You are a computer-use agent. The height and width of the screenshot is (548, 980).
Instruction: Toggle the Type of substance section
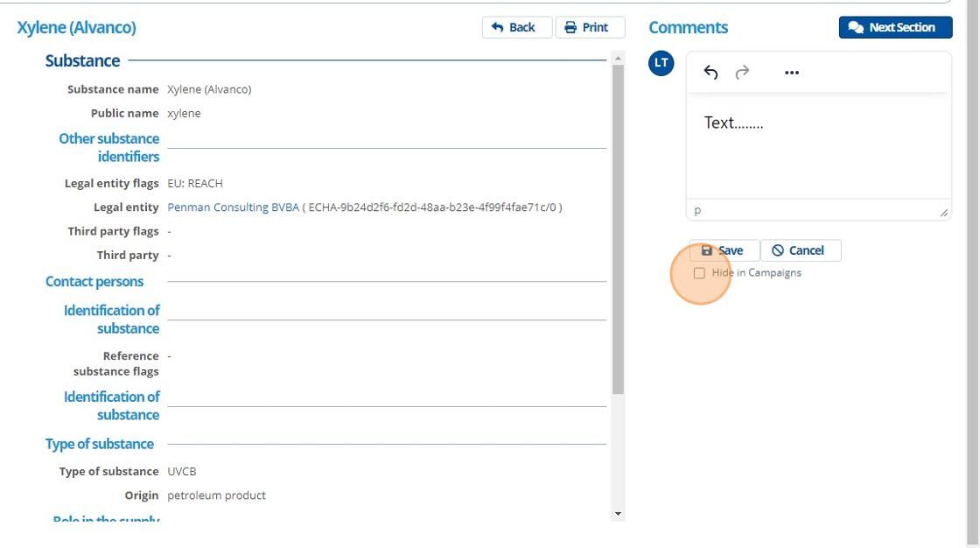click(100, 444)
